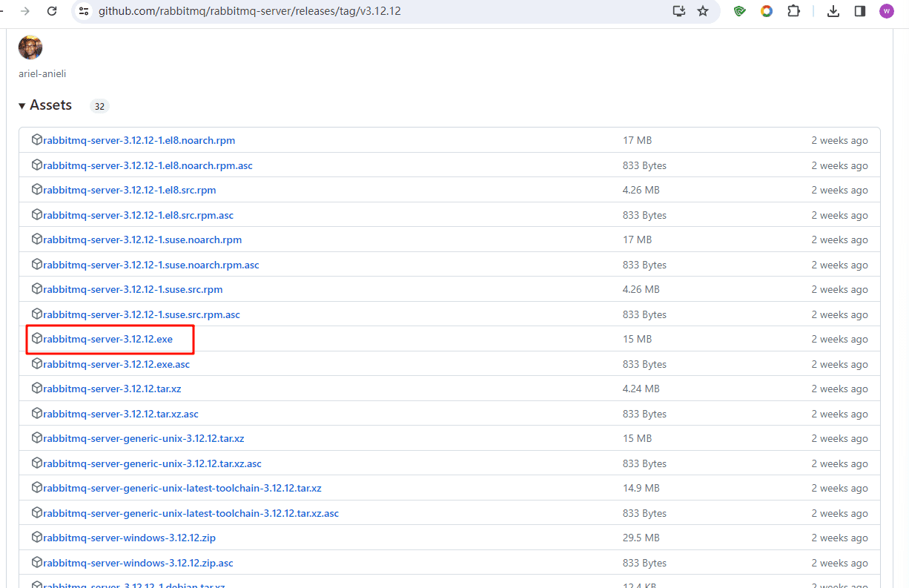Download rabbitmq-server-3.12.12-1.el8.src.rpm
The width and height of the screenshot is (909, 588).
point(130,190)
